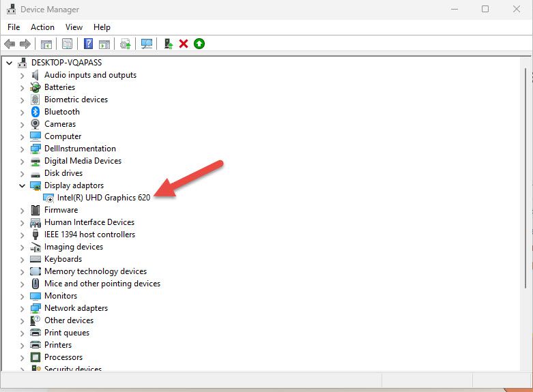Open the File menu
The width and height of the screenshot is (533, 392).
click(14, 27)
